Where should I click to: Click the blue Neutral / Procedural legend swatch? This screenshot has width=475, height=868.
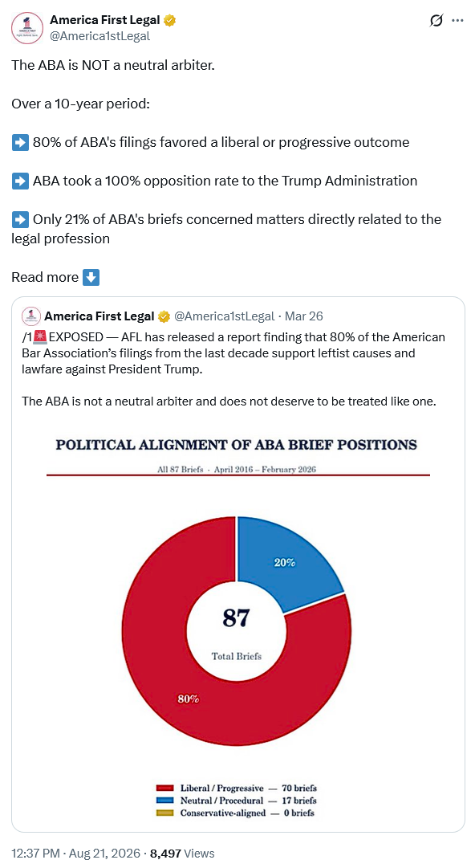point(164,801)
